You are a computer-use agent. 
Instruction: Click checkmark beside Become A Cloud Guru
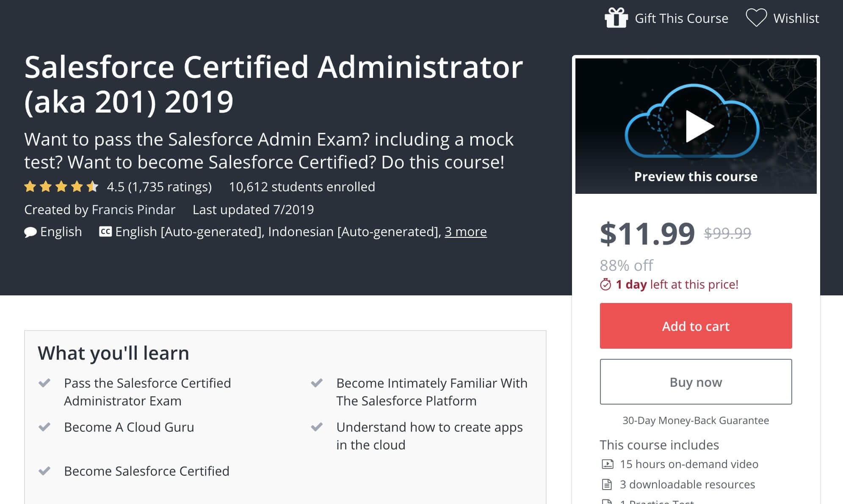click(44, 427)
